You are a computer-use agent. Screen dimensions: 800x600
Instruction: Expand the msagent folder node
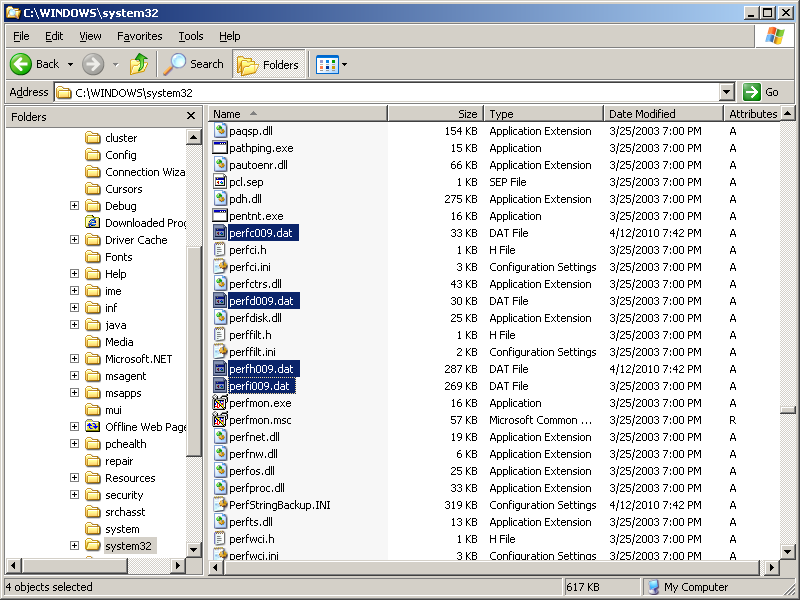74,376
